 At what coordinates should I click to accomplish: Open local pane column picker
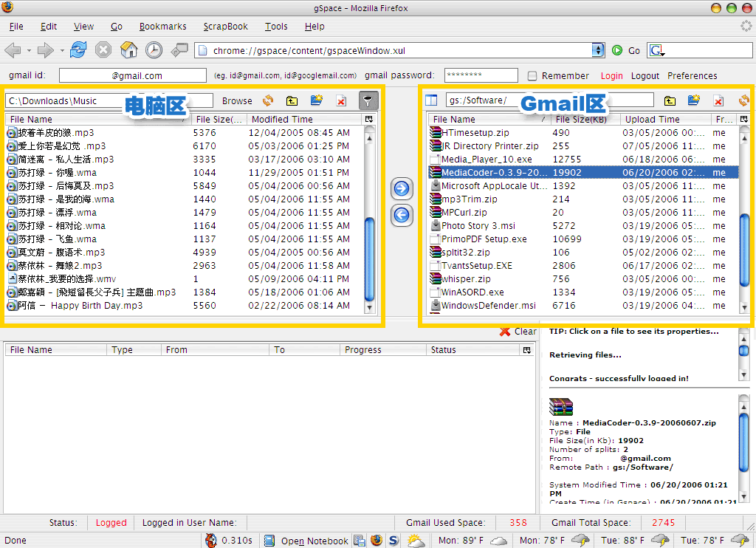click(x=368, y=119)
